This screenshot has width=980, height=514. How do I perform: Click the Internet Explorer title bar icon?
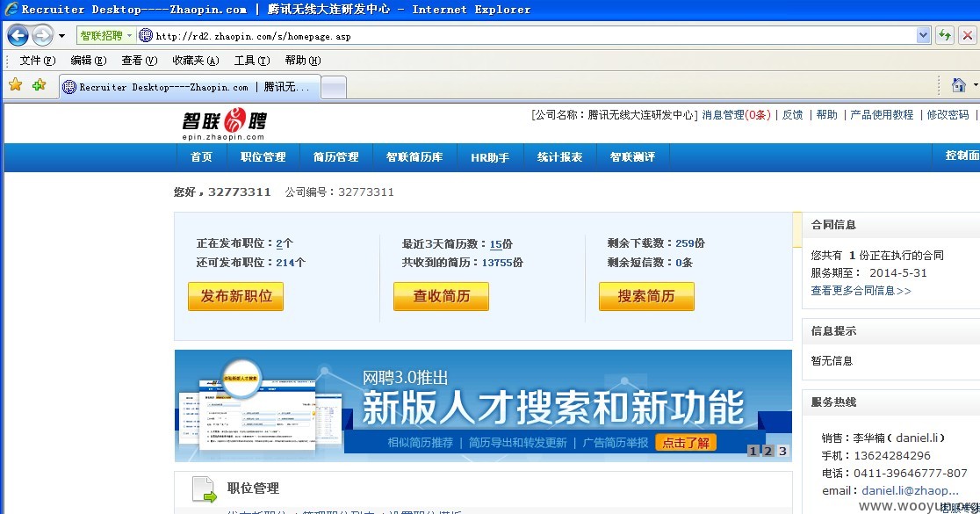(x=11, y=9)
